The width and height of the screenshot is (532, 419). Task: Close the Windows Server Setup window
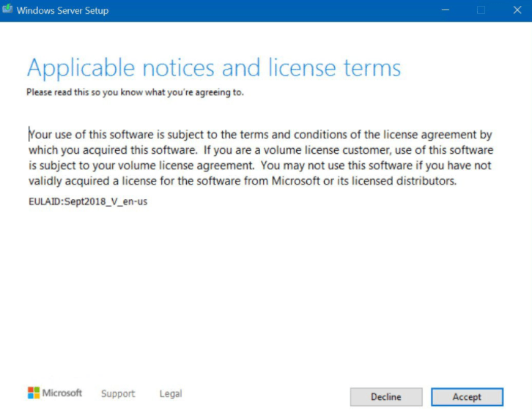click(x=517, y=10)
